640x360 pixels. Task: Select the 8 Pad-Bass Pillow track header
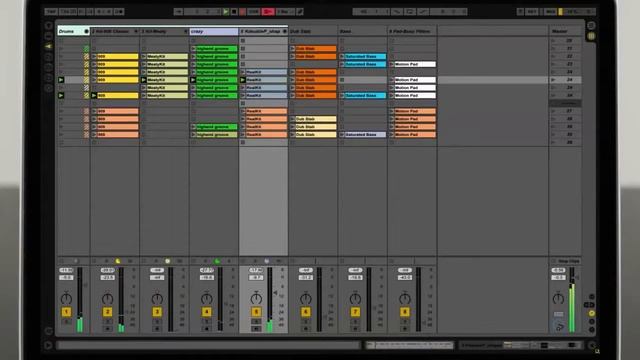pos(412,31)
